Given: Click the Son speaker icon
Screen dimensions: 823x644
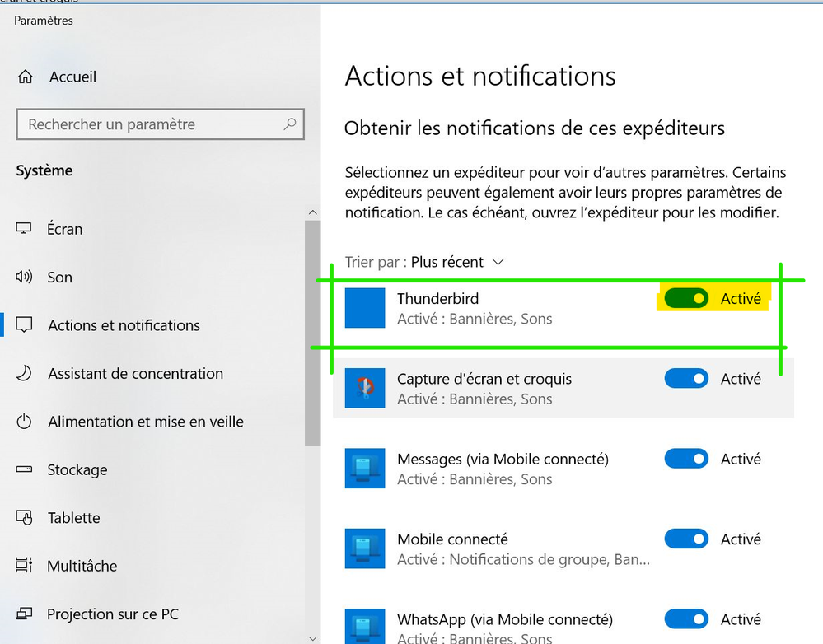Looking at the screenshot, I should (25, 278).
